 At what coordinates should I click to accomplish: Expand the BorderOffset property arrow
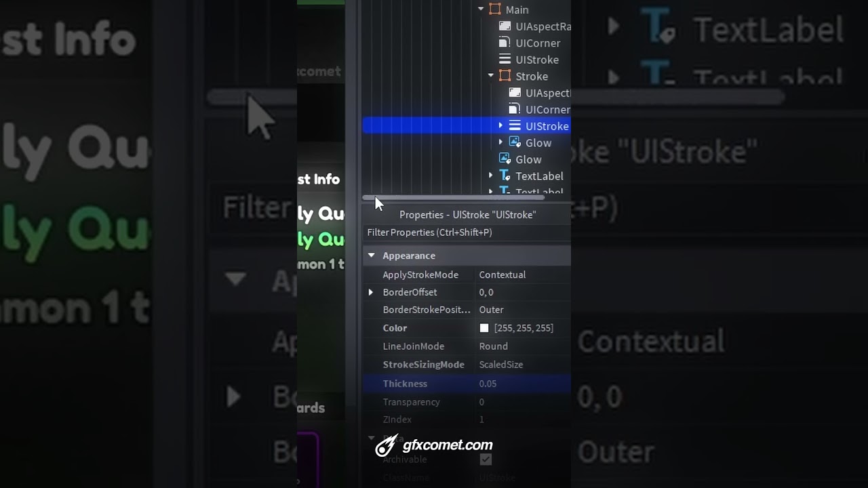[370, 292]
